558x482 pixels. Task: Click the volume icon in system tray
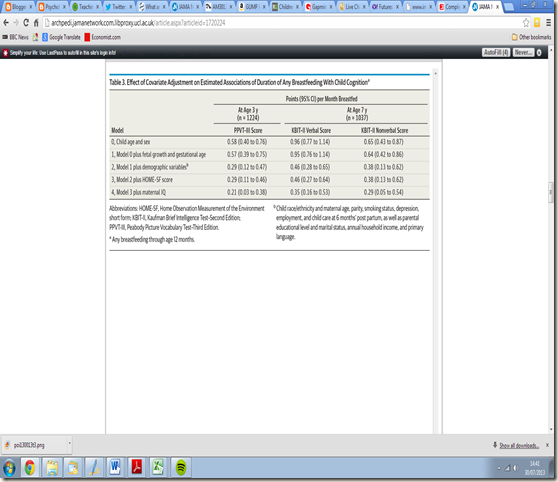515,468
